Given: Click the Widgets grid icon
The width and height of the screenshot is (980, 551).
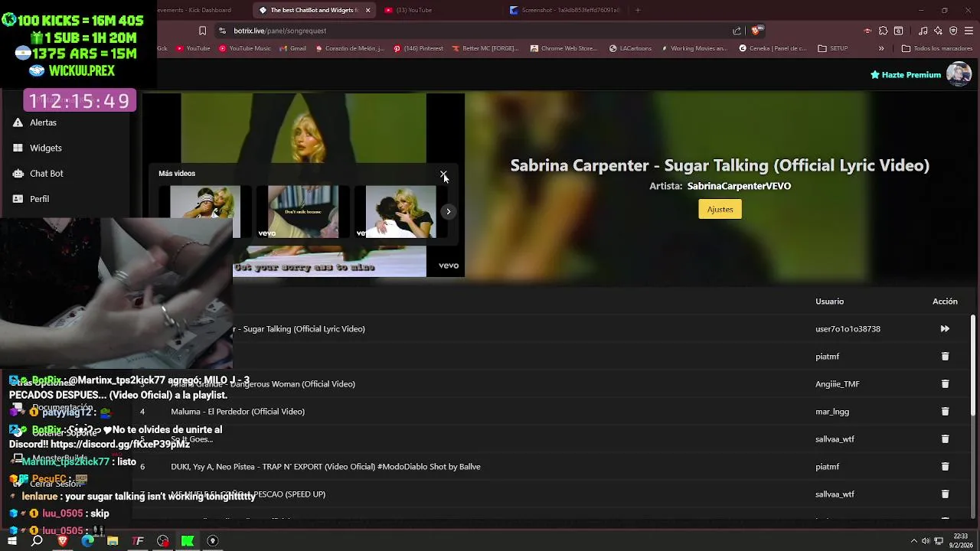Looking at the screenshot, I should (18, 148).
